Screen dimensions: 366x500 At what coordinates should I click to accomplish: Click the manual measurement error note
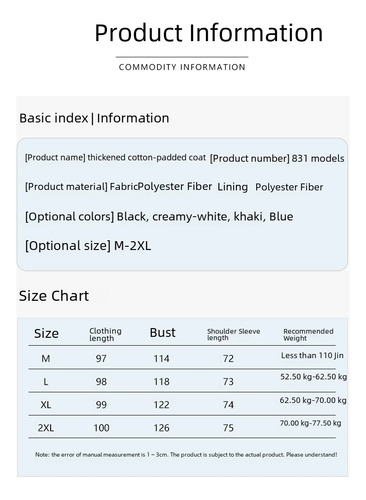point(186,455)
